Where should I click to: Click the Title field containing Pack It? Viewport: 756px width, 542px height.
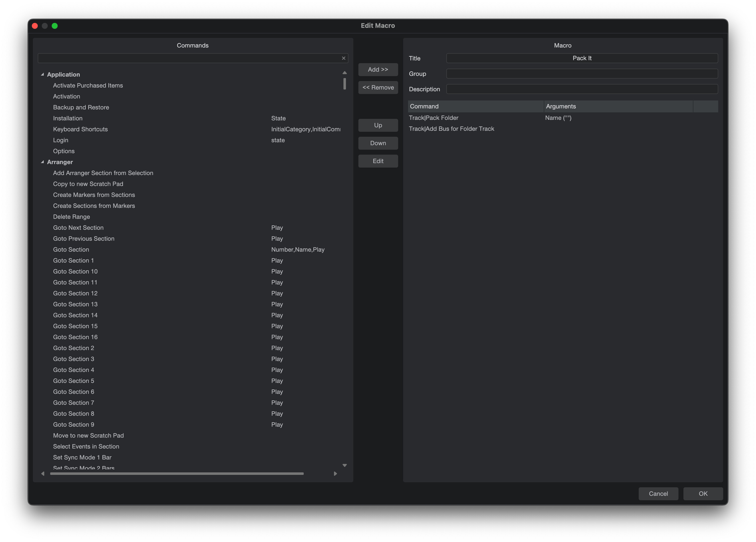click(582, 58)
